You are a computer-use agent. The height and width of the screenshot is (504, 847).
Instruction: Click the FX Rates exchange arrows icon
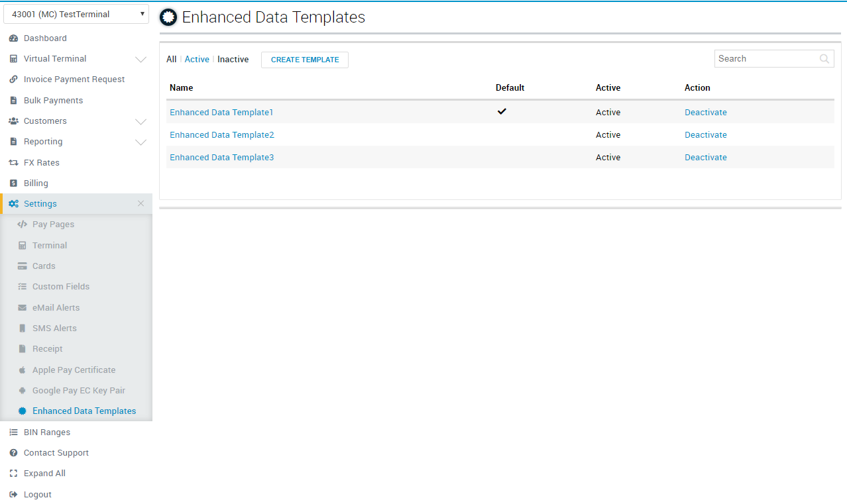pyautogui.click(x=13, y=163)
